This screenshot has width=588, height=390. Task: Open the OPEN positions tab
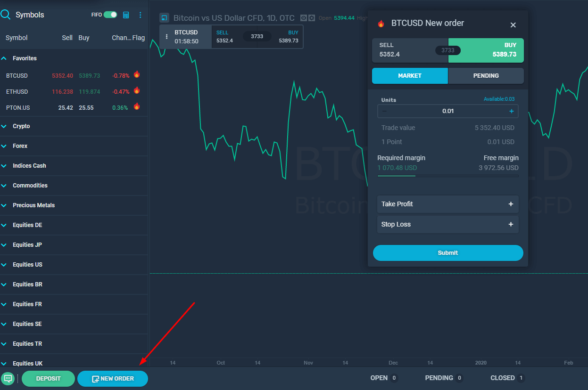[x=384, y=378]
